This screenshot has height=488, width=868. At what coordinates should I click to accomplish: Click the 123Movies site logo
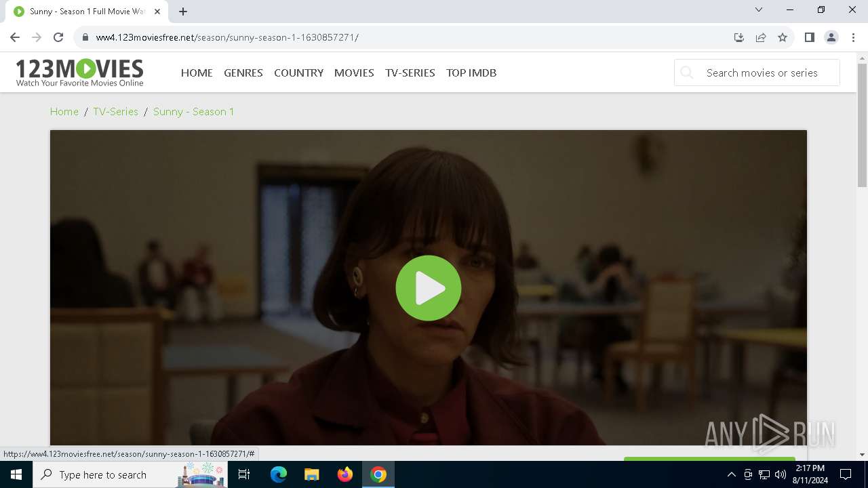(80, 73)
